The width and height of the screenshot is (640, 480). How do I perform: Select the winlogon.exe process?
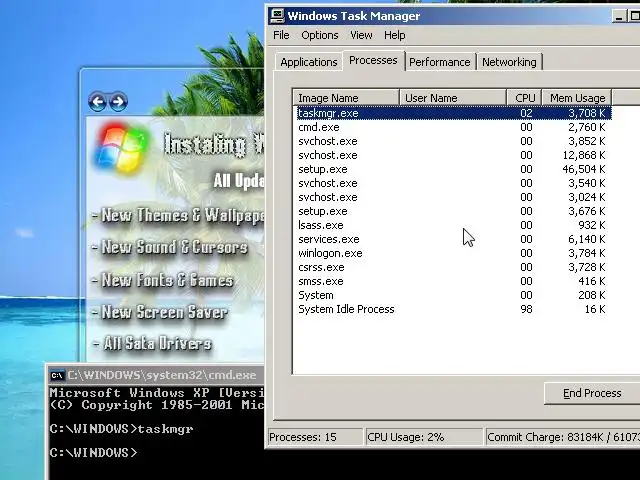click(454, 253)
